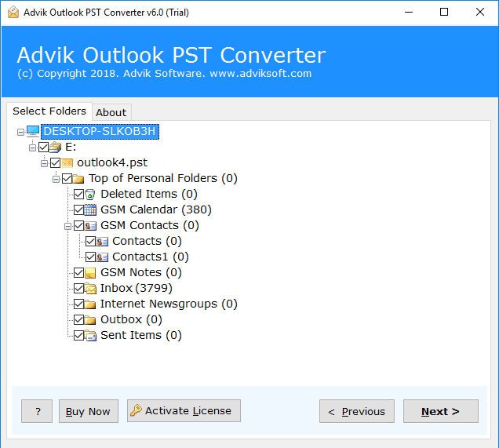Select Top of Personal Folders (0) label
Screen dimensions: 499x448
click(x=163, y=178)
